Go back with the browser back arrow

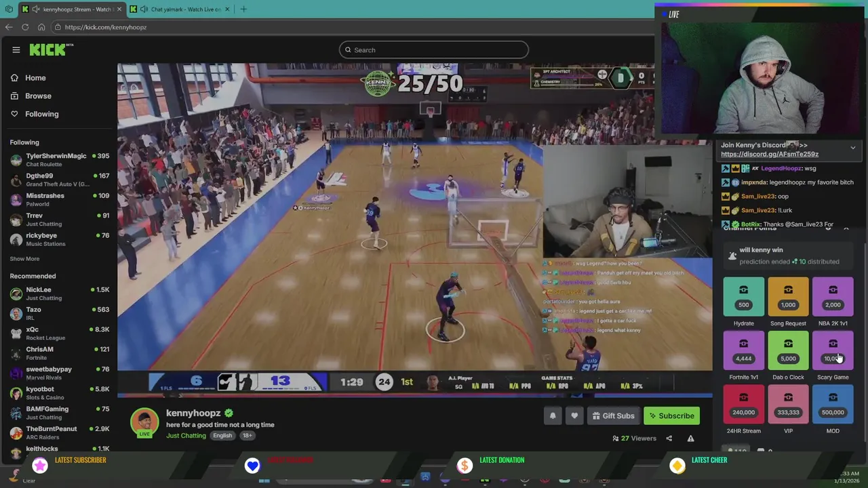point(9,27)
